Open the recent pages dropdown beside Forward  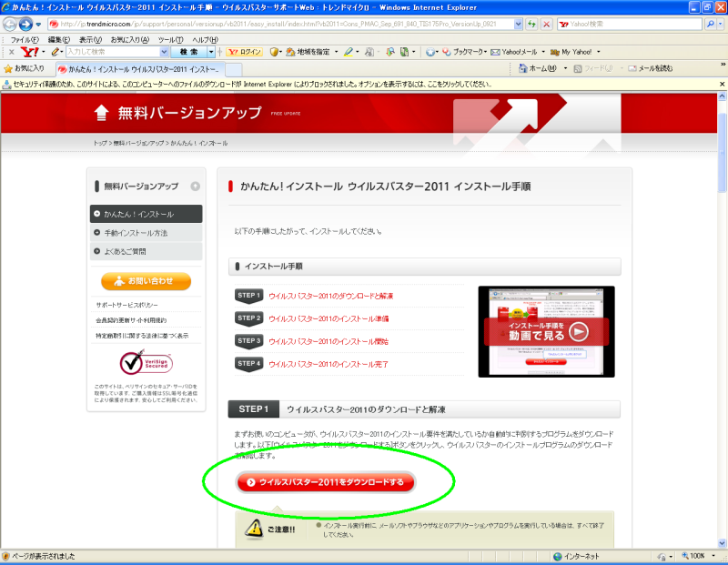tap(38, 25)
